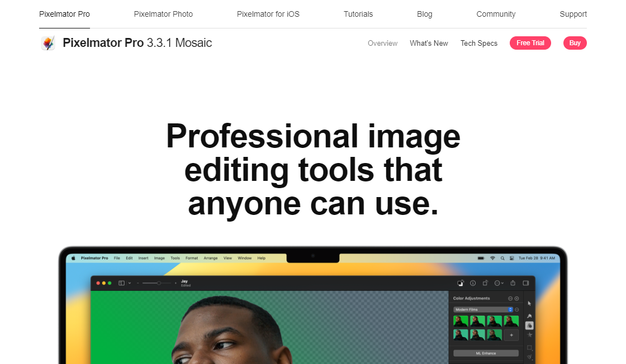Select the Color Adjustments tool icon

click(529, 325)
